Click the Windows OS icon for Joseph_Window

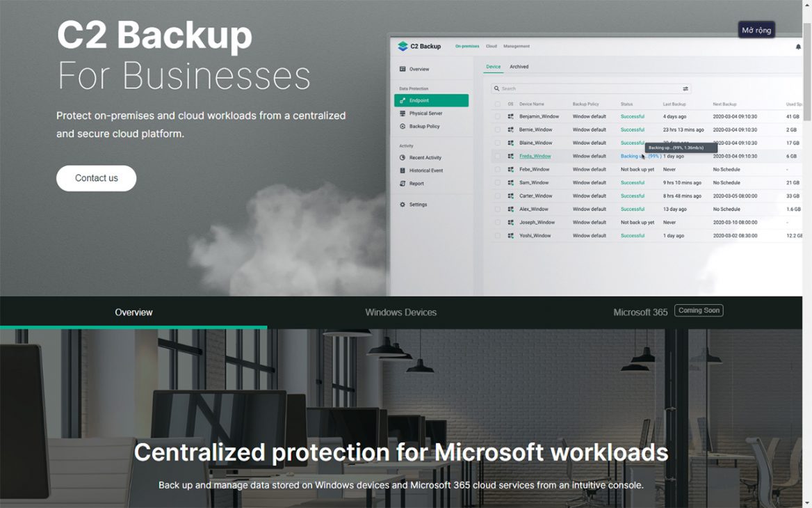click(510, 223)
